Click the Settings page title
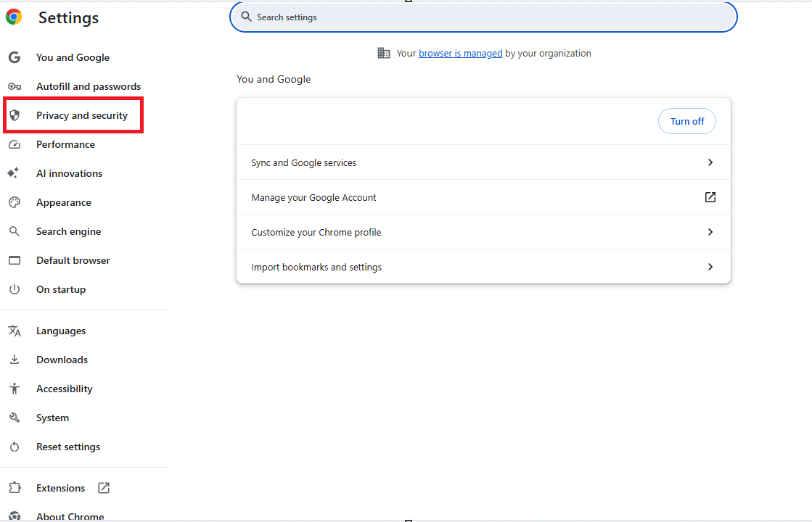 pos(68,17)
